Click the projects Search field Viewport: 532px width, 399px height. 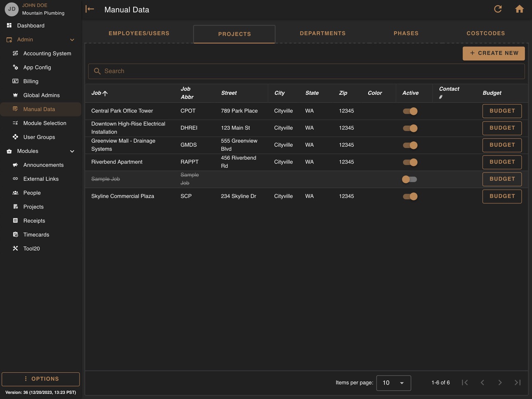pos(306,71)
